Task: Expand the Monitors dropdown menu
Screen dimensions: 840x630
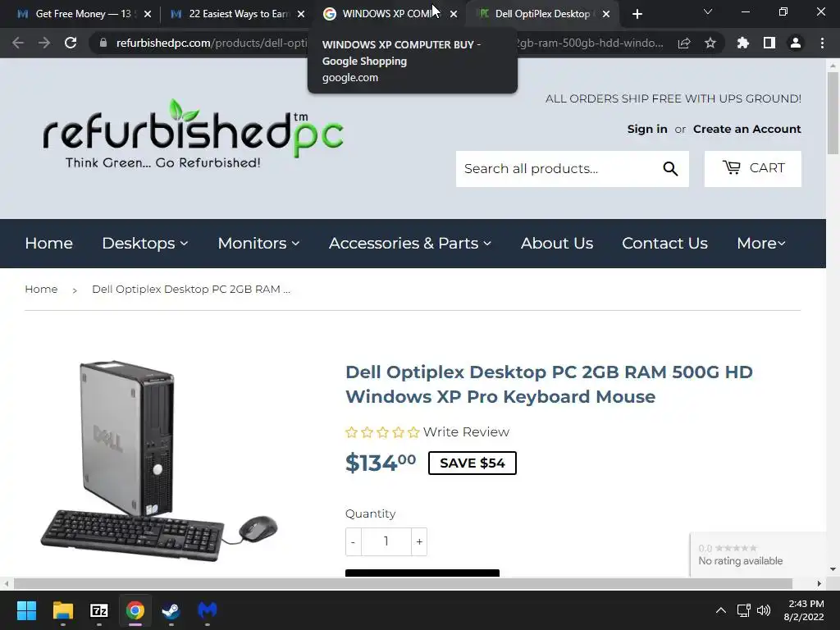Action: tap(258, 243)
